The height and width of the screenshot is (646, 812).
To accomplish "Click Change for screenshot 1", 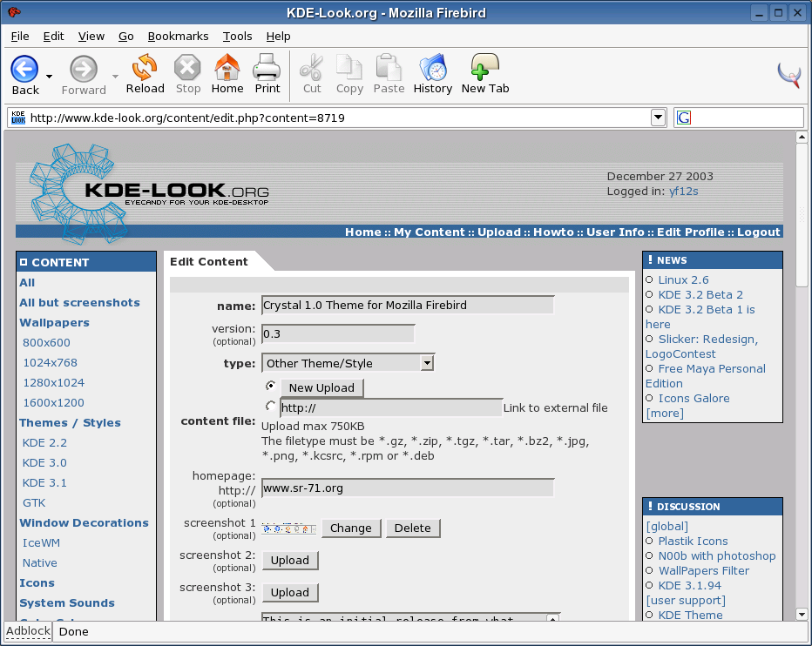I will [x=351, y=528].
